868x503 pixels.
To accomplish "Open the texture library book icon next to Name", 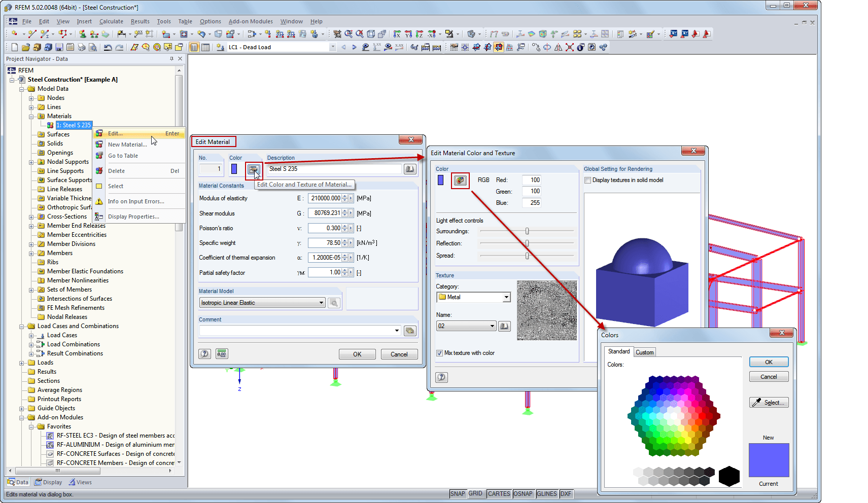I will pyautogui.click(x=504, y=326).
